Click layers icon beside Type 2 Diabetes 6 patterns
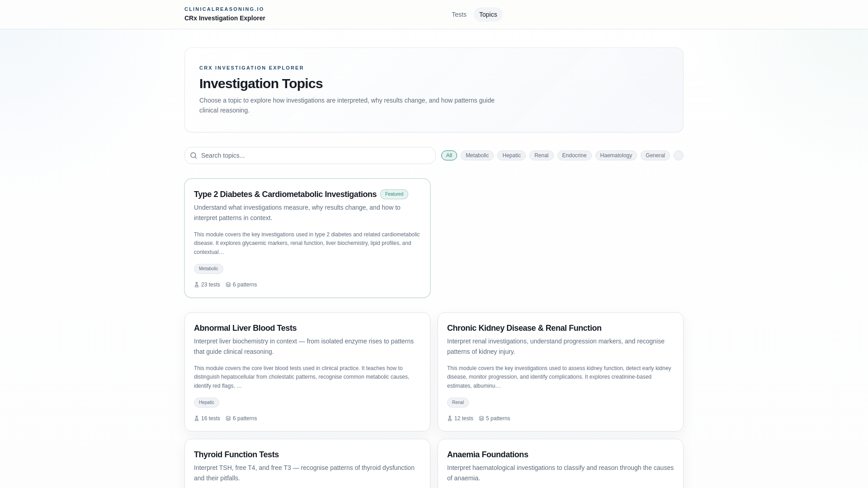 [228, 285]
